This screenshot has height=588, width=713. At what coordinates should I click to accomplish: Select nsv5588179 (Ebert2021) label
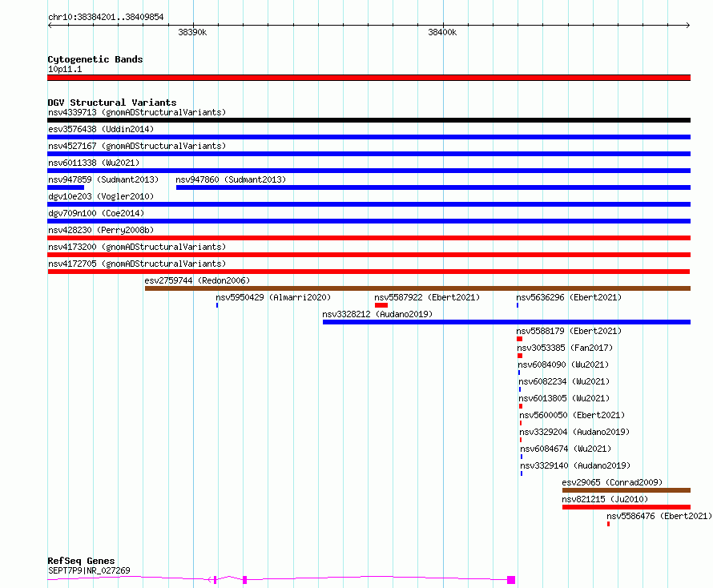coord(569,331)
